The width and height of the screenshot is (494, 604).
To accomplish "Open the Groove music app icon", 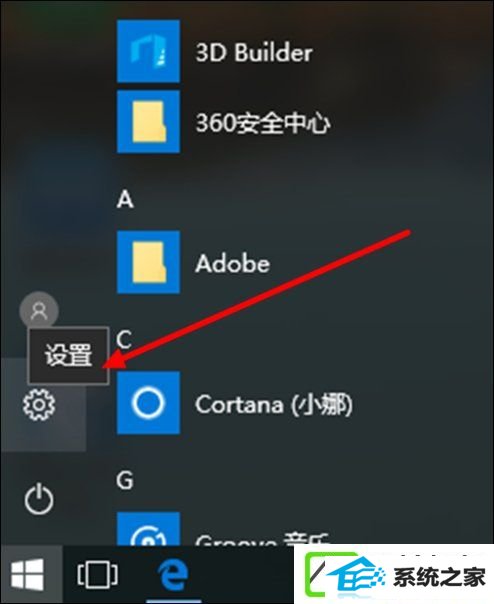I will tap(148, 528).
